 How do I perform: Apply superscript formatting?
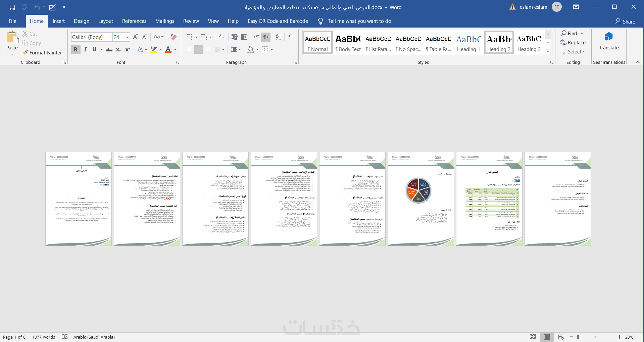pyautogui.click(x=128, y=50)
